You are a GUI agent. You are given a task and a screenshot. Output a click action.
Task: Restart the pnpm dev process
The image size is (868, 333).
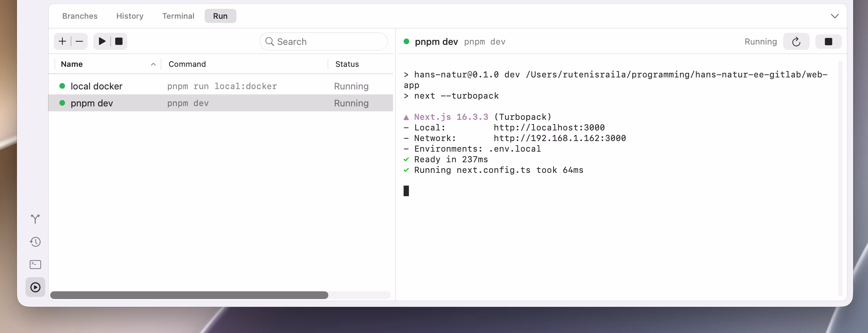796,42
